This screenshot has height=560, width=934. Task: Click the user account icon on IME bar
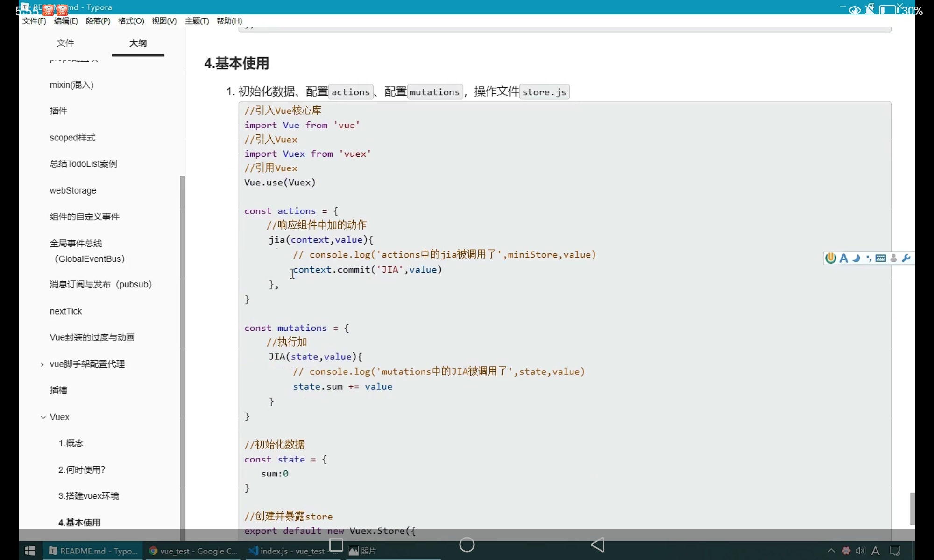pyautogui.click(x=893, y=258)
